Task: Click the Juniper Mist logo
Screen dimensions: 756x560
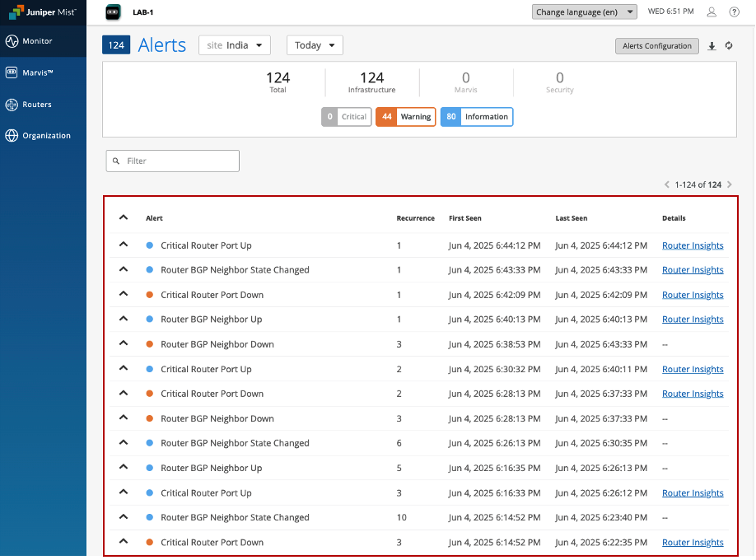Action: pyautogui.click(x=43, y=13)
